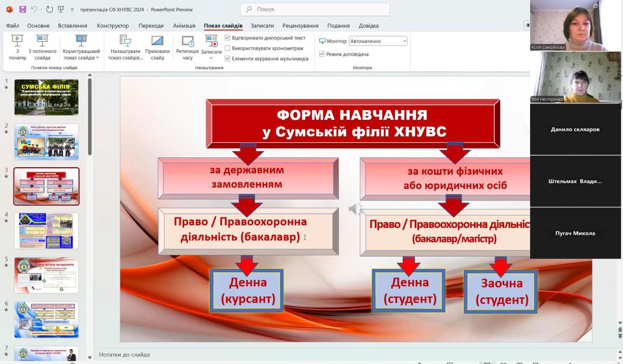Click the audio speaker icon on the slide
The image size is (623, 364).
[355, 209]
